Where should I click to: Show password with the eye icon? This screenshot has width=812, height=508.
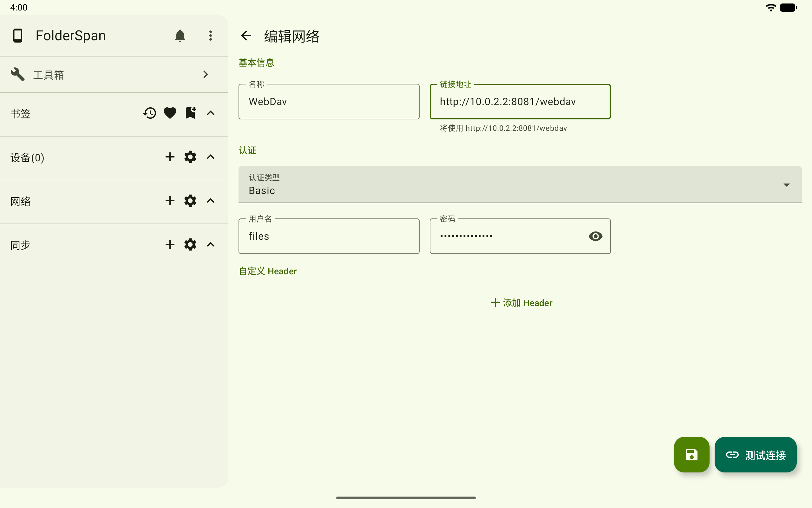coord(596,236)
